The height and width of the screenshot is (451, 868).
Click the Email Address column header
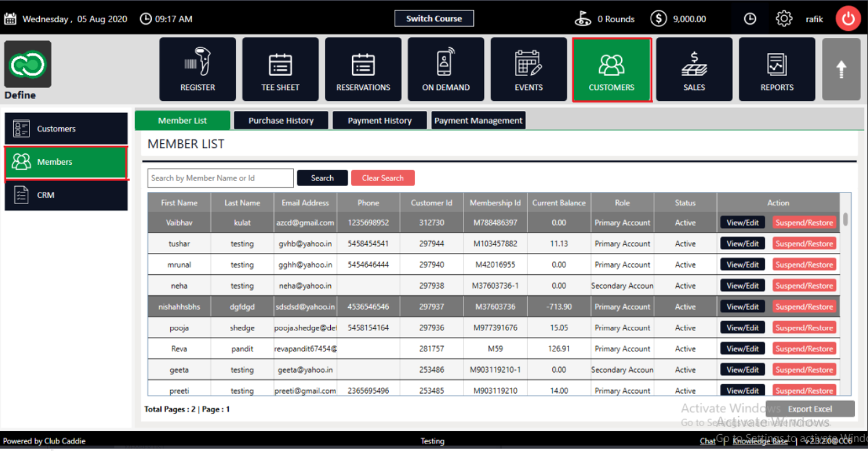(305, 203)
